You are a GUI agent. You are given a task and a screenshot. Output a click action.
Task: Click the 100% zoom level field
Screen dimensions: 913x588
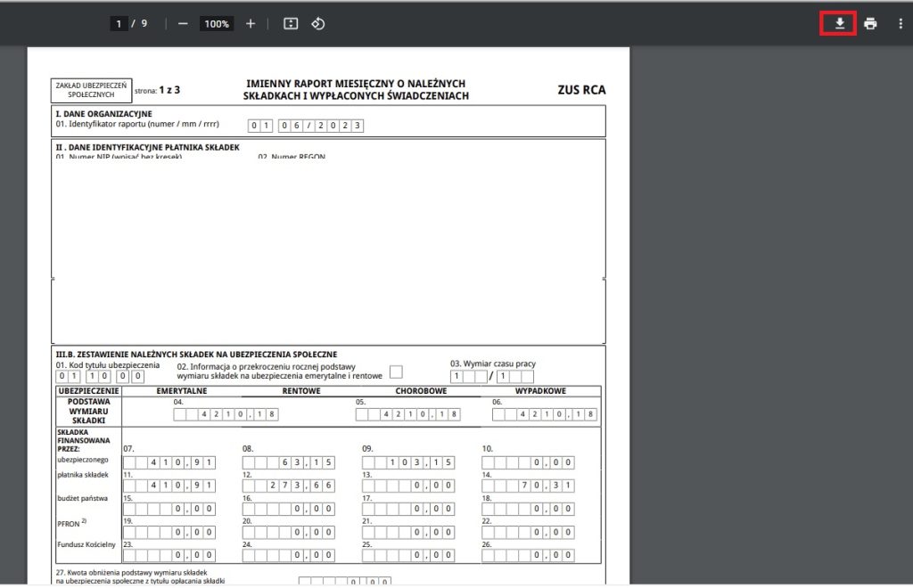coord(217,24)
